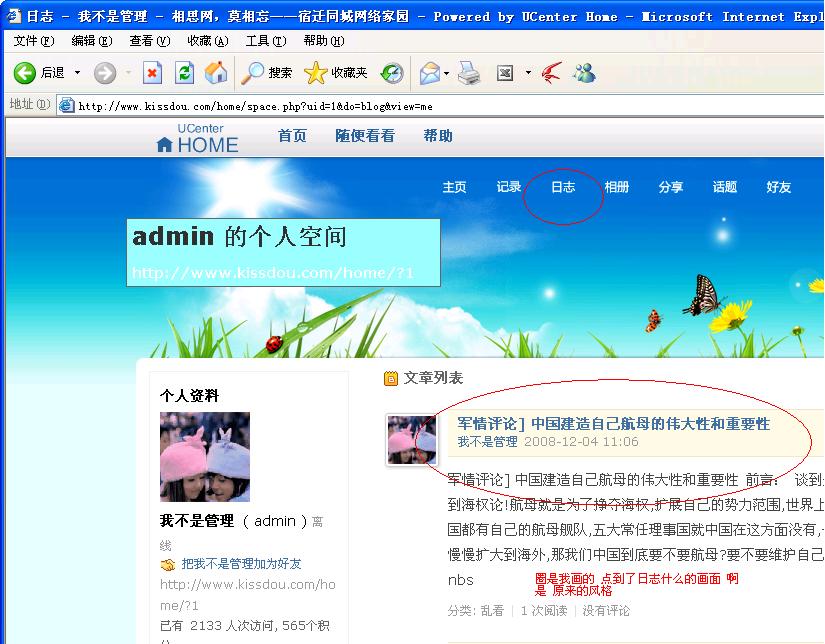Viewport: 825px width, 644px height.
Task: Click the 文章列表 blog icon
Action: click(x=390, y=378)
